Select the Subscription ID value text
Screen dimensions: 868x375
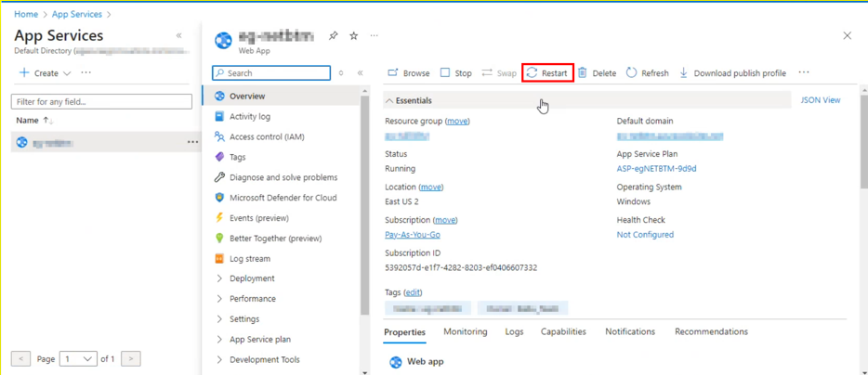[461, 267]
